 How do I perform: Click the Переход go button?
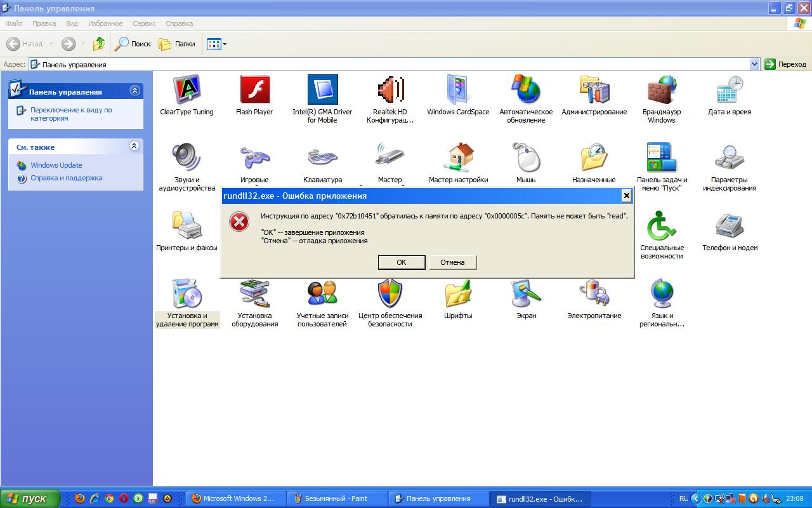point(786,64)
